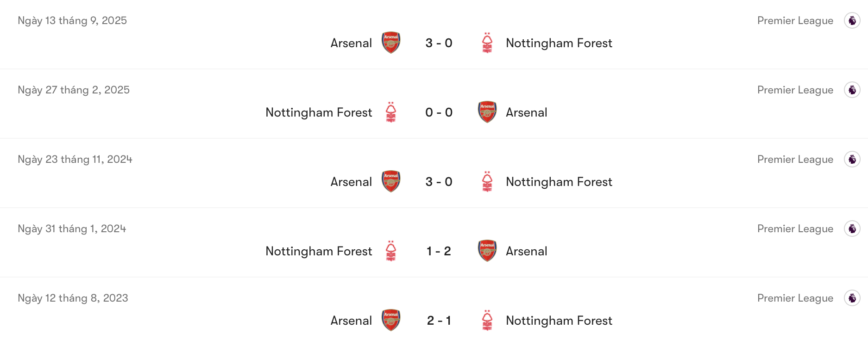
Task: Click the Arsenal crest in the September 2025 match
Action: pyautogui.click(x=390, y=43)
